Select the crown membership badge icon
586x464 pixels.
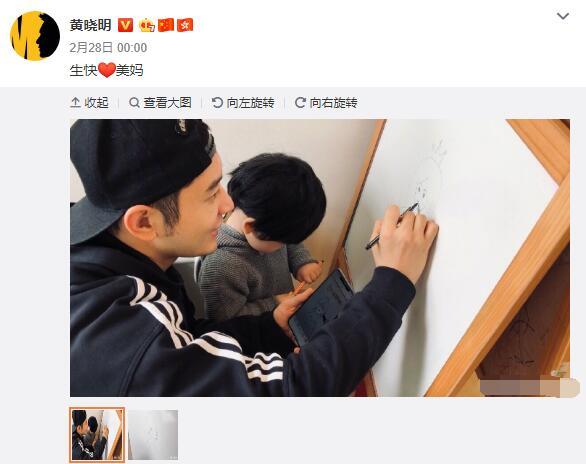146,25
